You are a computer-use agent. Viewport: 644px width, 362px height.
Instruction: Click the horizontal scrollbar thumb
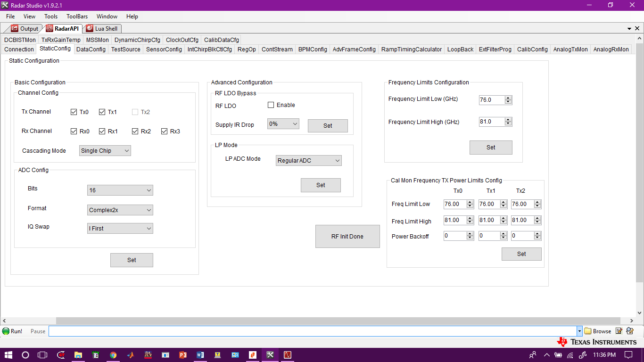(x=338, y=321)
